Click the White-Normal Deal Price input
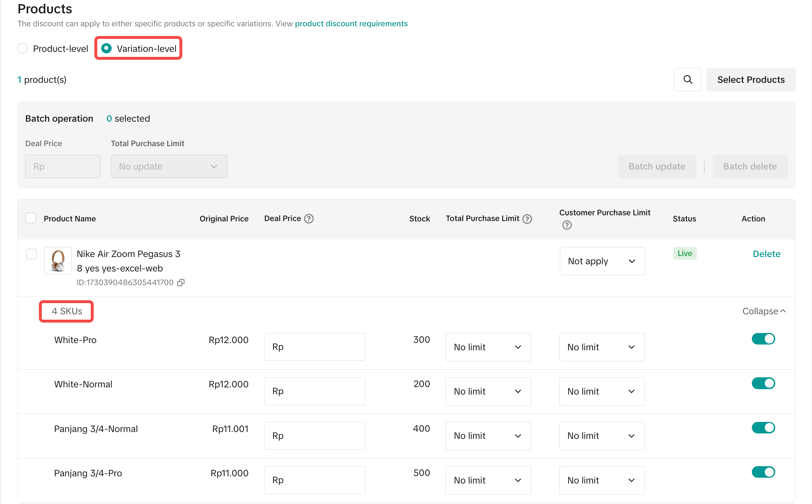The width and height of the screenshot is (812, 504). pos(314,391)
